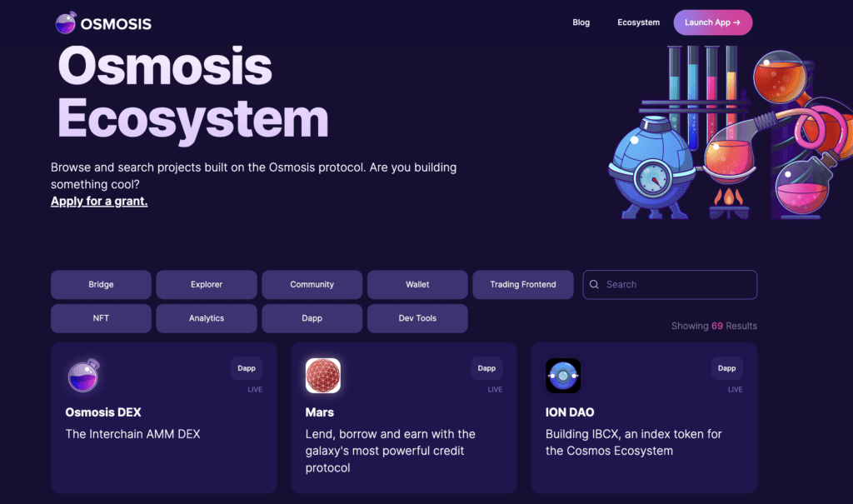
Task: Open the Blog nav link
Action: (x=581, y=22)
